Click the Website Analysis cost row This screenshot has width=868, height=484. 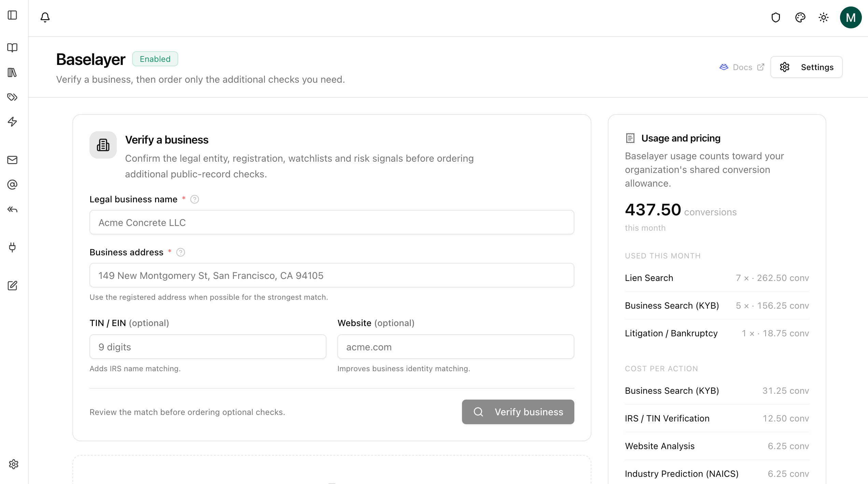point(717,446)
